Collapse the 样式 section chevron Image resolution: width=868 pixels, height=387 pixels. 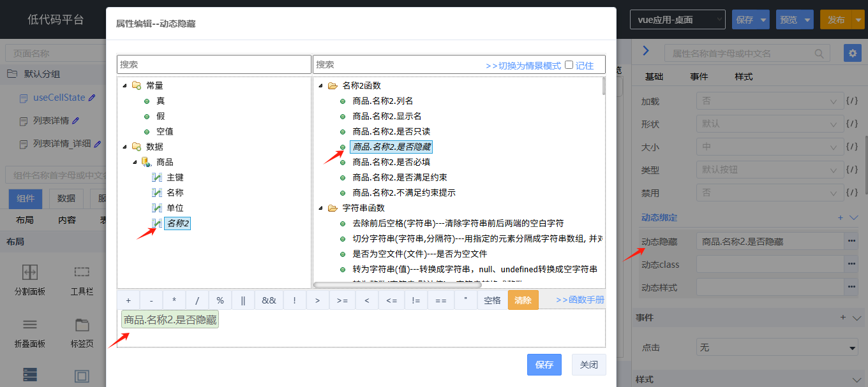click(857, 380)
